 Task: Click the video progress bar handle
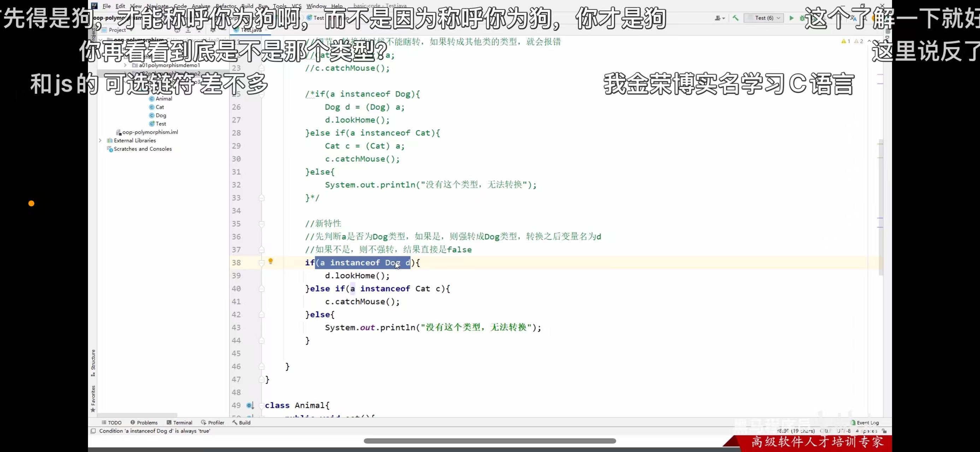tap(490, 441)
